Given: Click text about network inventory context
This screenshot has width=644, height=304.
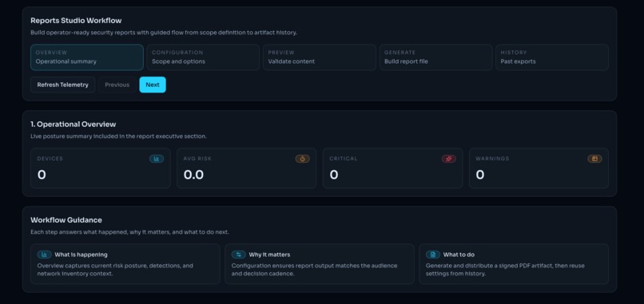Looking at the screenshot, I should pyautogui.click(x=115, y=270).
